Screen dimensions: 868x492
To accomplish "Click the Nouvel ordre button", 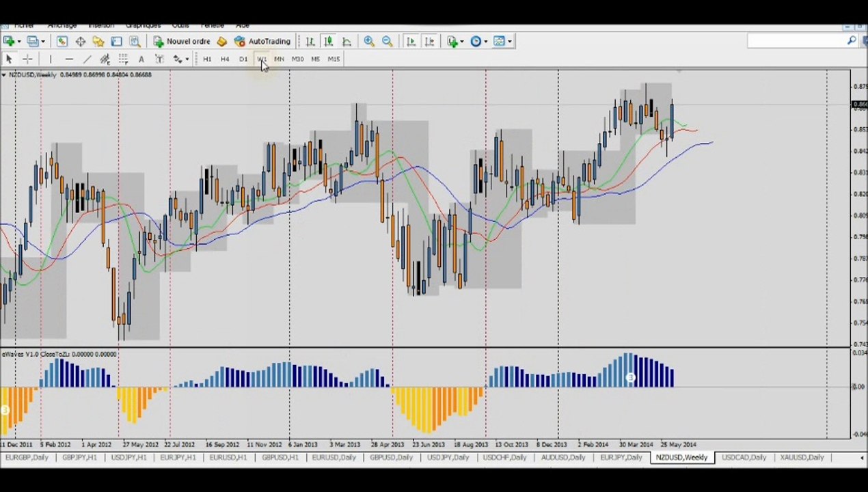I will [182, 42].
